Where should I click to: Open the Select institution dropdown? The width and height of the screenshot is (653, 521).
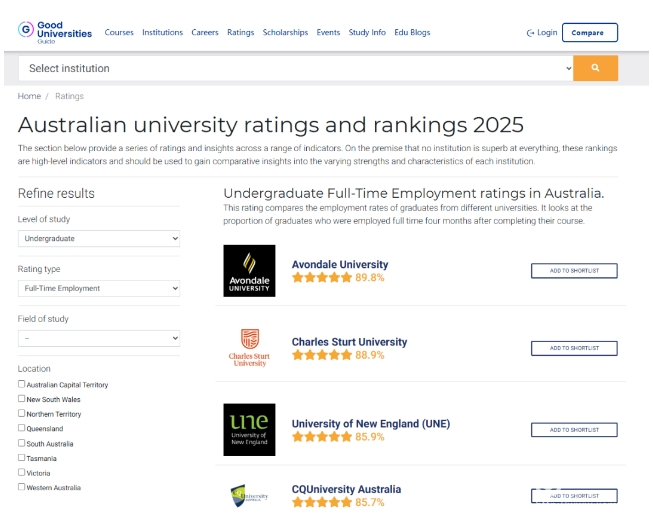(296, 68)
